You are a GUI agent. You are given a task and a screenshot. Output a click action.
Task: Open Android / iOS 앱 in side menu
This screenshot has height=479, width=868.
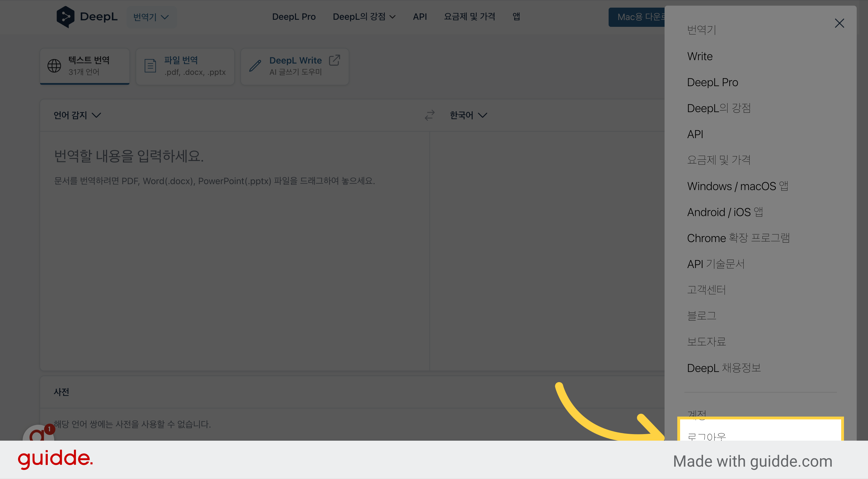click(x=725, y=212)
